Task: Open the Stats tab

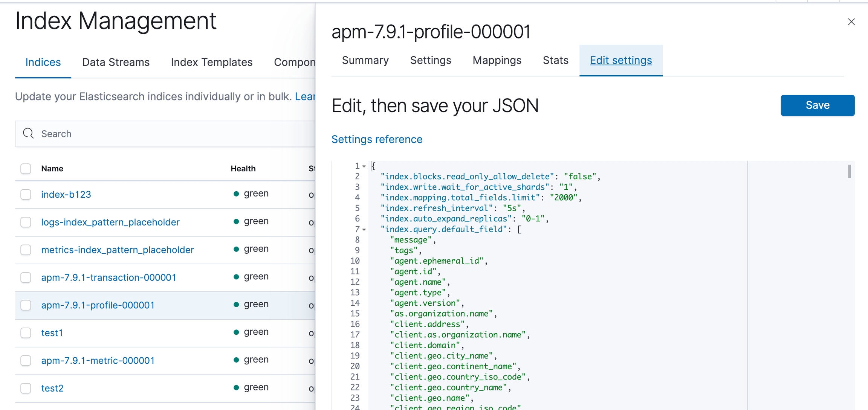Action: (x=555, y=60)
